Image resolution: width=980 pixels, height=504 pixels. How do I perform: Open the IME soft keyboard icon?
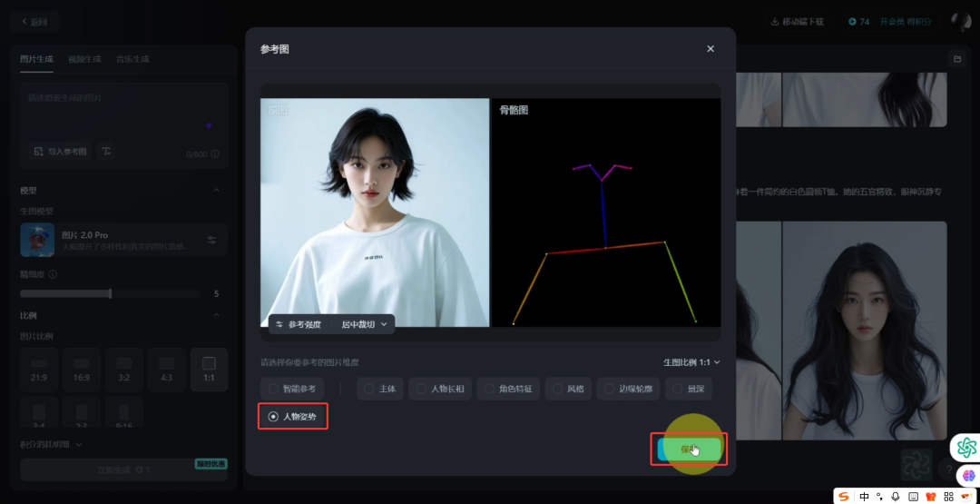coord(913,497)
